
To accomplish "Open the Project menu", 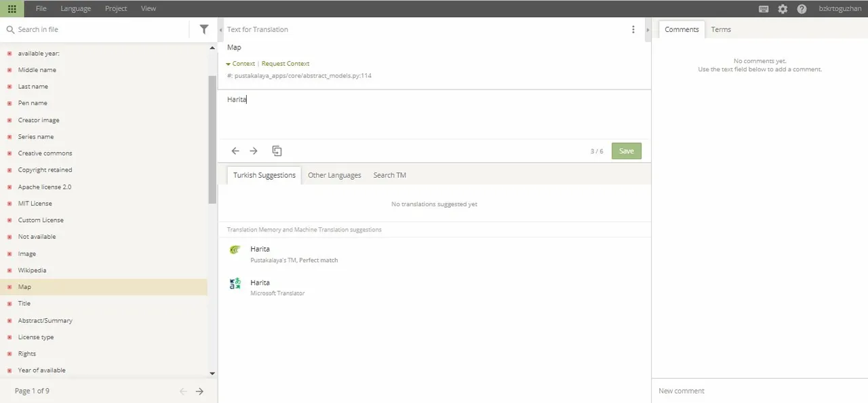I will (x=116, y=9).
